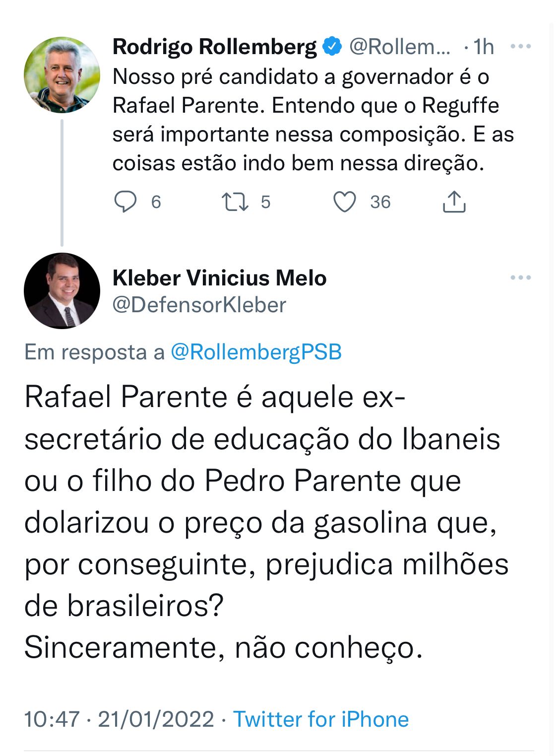Click the like count 36
The width and height of the screenshot is (558, 756).
(x=380, y=202)
